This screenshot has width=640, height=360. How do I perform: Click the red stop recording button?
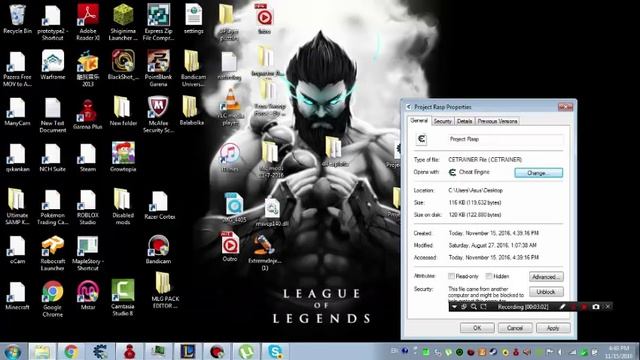click(x=584, y=307)
